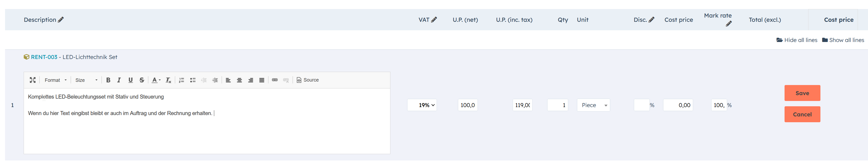868x165 pixels.
Task: Insert a link in the editor
Action: 275,80
